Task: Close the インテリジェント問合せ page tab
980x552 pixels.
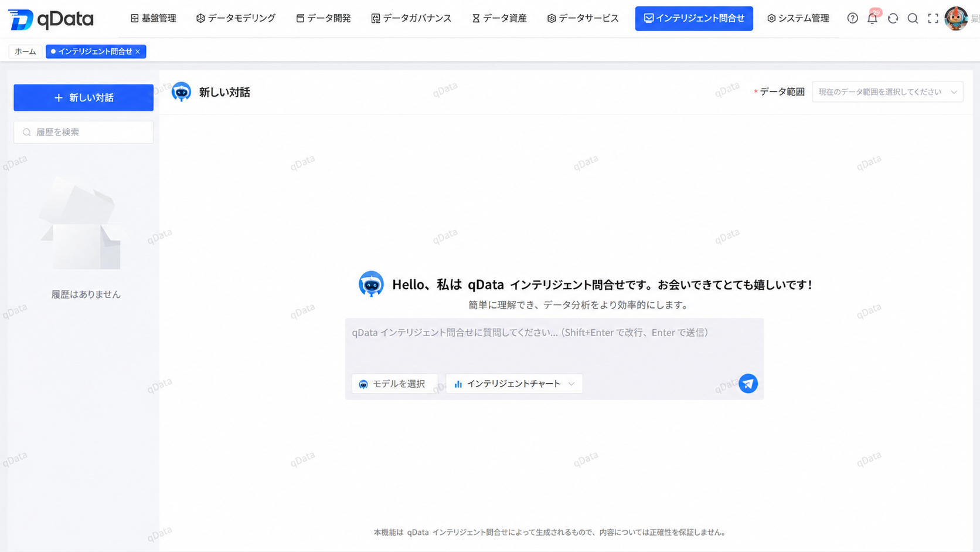Action: click(138, 52)
